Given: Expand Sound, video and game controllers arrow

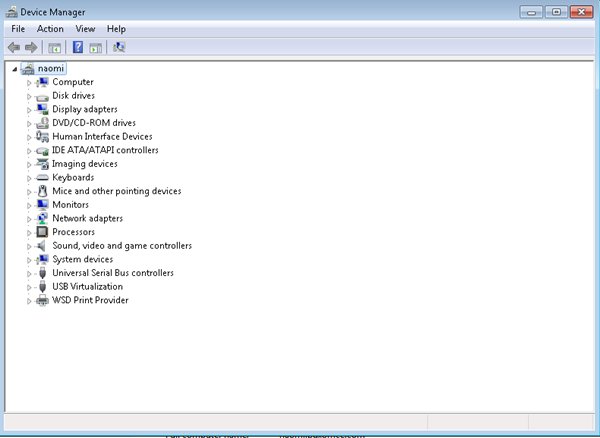Looking at the screenshot, I should click(x=29, y=246).
